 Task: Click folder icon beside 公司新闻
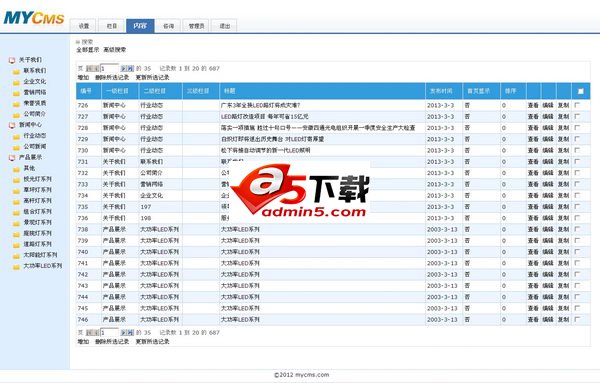16,147
